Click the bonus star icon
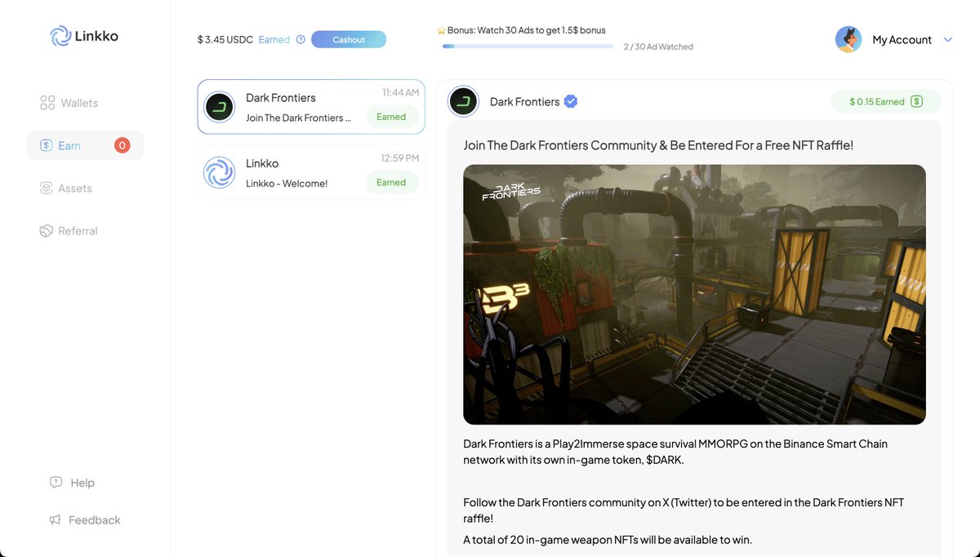The height and width of the screenshot is (557, 980). [442, 30]
